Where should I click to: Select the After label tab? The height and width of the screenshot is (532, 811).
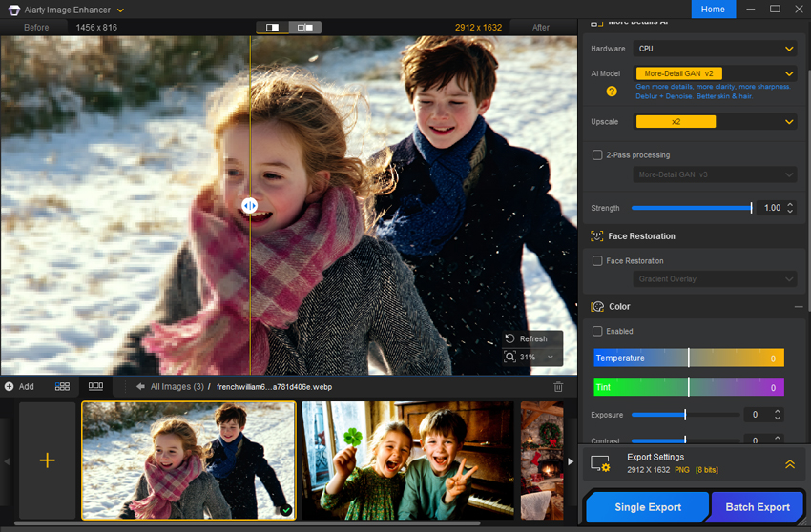(541, 28)
